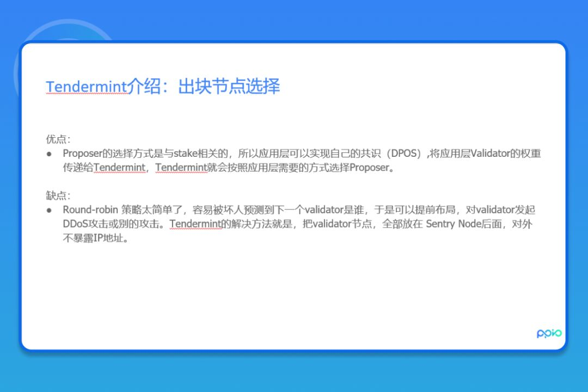588x392 pixels.
Task: Select the first bullet marker under 优点
Action: tap(50, 154)
